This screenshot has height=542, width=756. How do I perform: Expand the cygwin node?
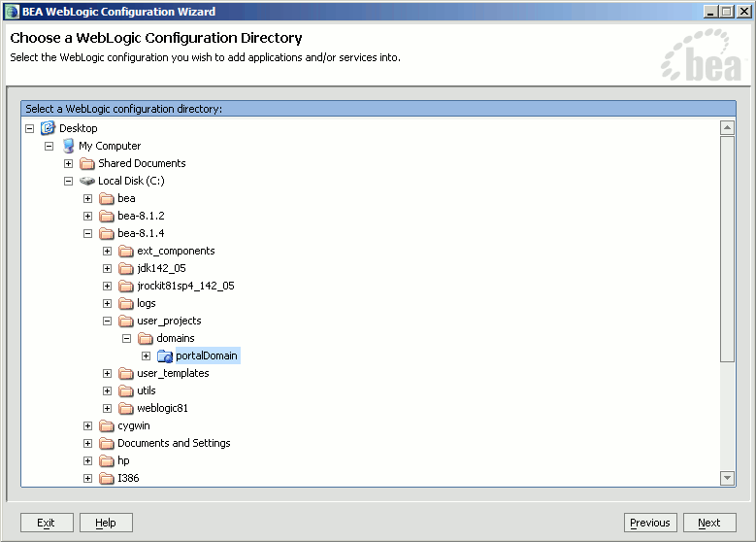point(87,426)
